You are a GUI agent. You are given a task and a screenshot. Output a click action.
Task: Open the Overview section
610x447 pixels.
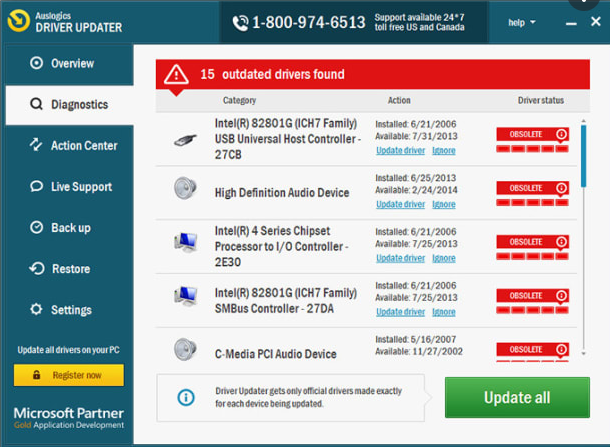click(70, 63)
